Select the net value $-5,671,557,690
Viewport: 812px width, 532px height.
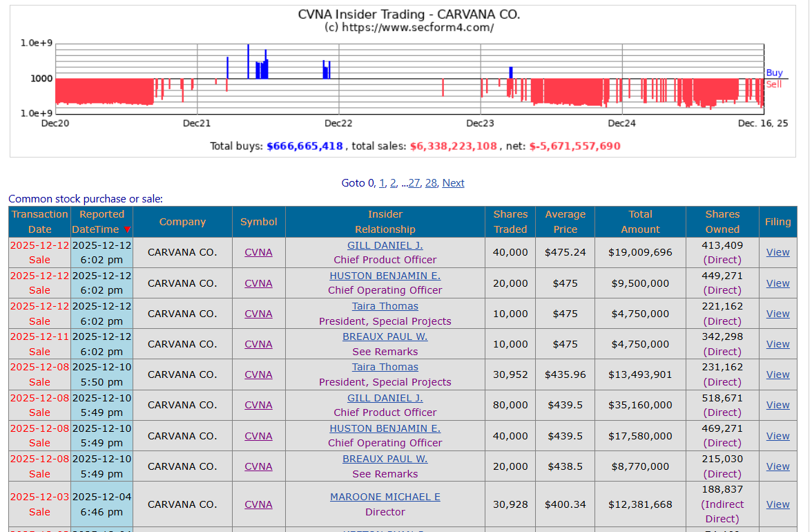tap(574, 146)
